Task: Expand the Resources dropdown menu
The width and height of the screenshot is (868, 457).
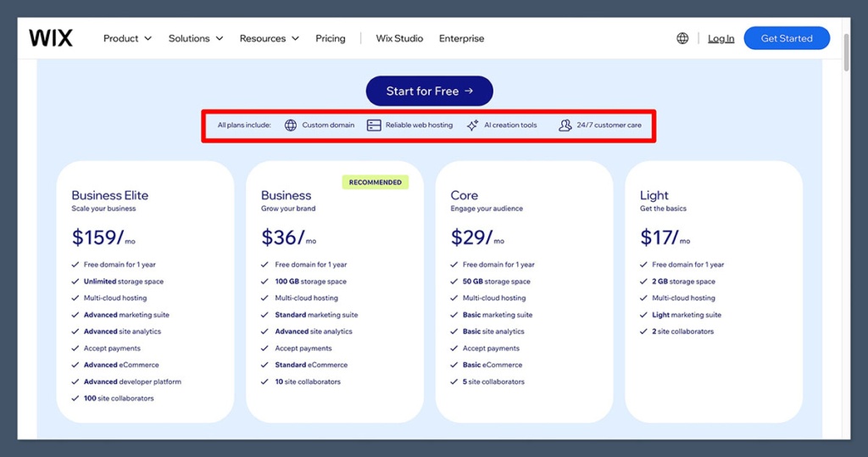Action: click(269, 38)
